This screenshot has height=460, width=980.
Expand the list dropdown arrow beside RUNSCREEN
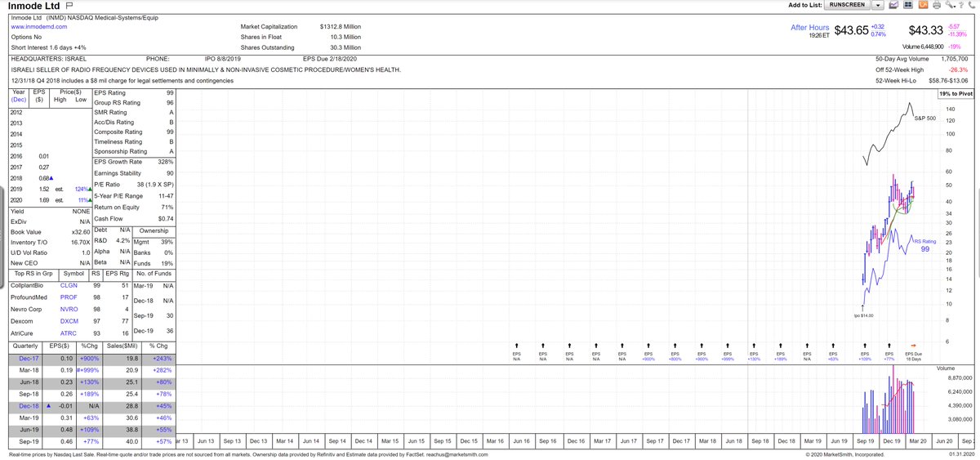[878, 5]
